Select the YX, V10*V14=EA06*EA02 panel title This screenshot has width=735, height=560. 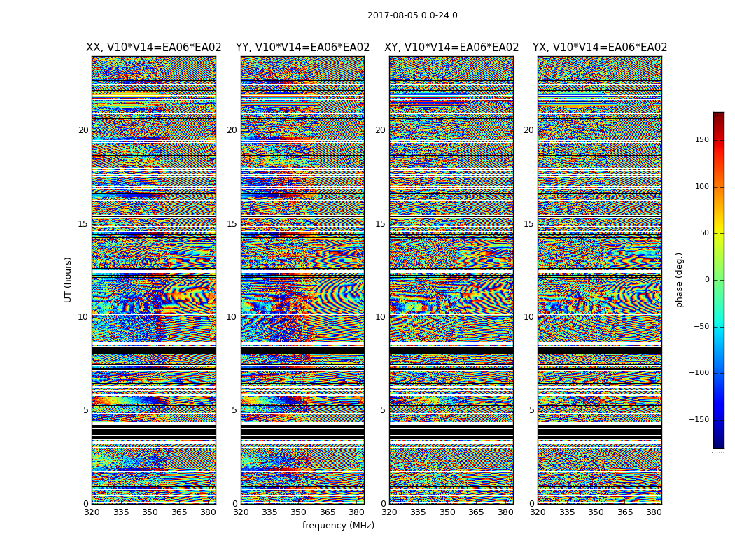coord(599,48)
